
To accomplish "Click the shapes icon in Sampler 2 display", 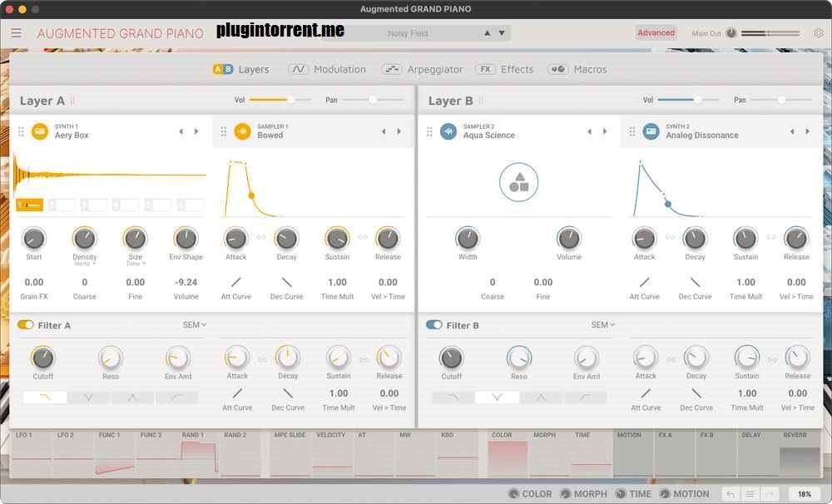I will pos(519,182).
